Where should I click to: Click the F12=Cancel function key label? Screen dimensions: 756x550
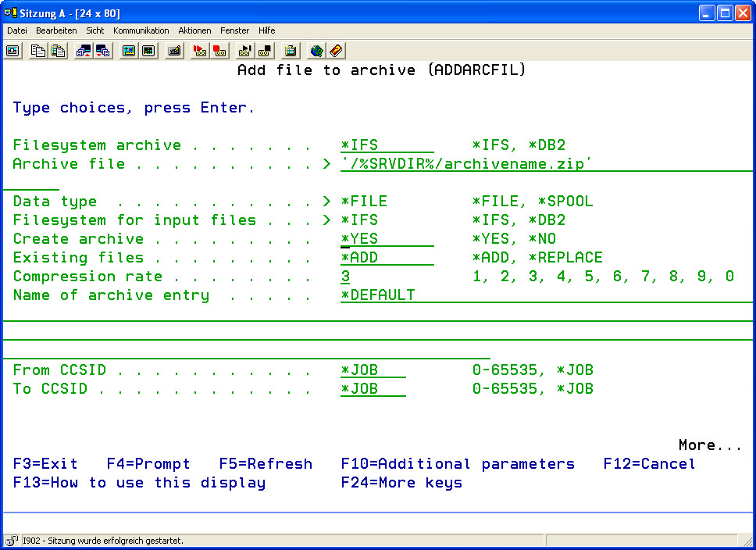tap(649, 464)
